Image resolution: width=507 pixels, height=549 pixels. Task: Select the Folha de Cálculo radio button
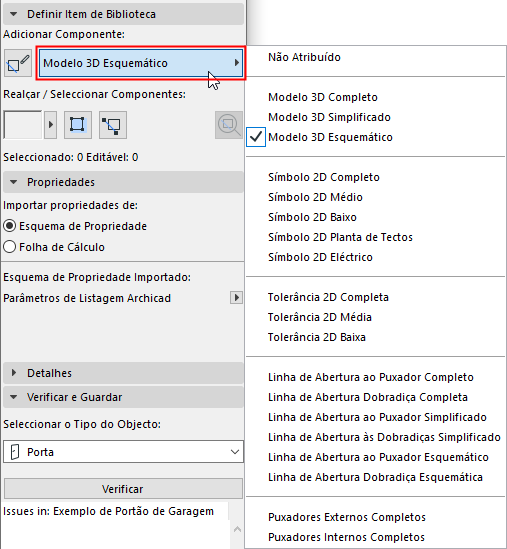[9, 247]
